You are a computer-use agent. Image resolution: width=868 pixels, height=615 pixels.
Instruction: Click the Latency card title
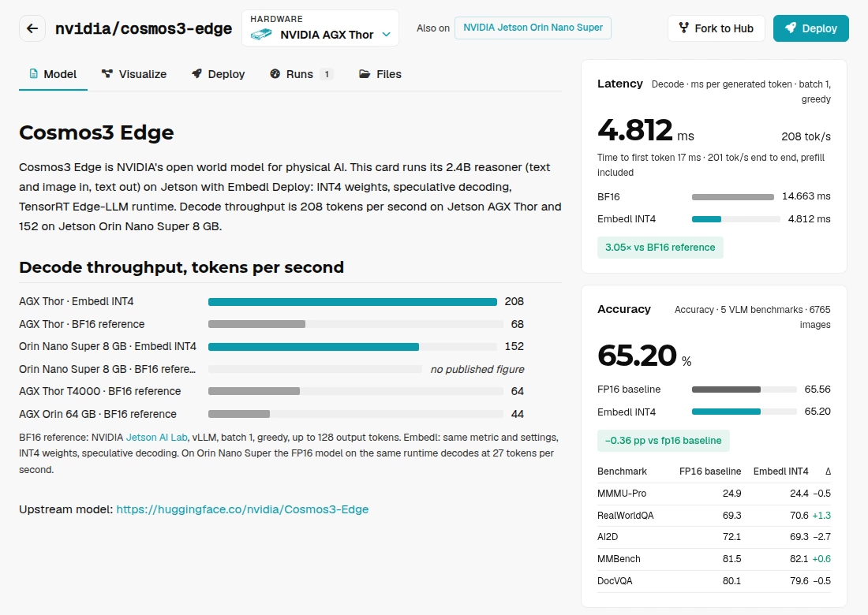620,84
